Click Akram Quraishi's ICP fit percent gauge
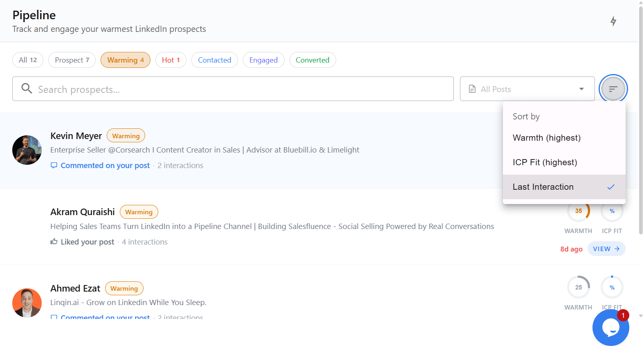This screenshot has height=357, width=644. tap(612, 211)
